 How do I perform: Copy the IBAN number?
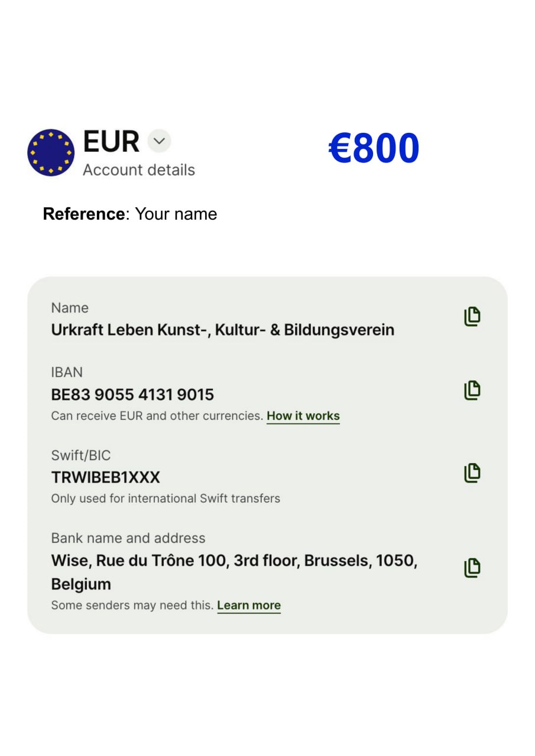pos(472,390)
